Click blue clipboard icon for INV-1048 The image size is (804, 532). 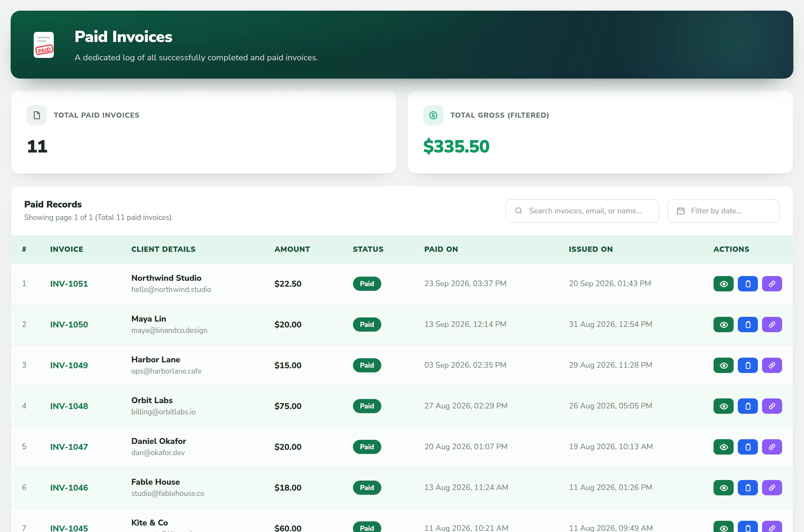tap(748, 406)
